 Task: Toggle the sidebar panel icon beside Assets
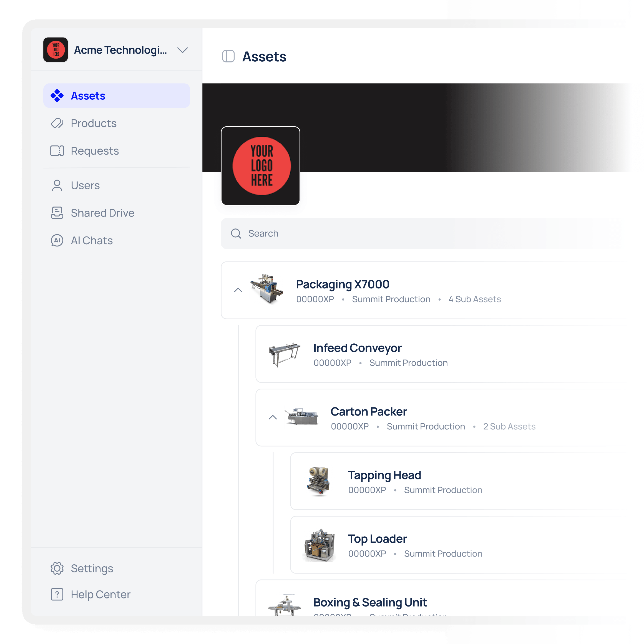228,56
